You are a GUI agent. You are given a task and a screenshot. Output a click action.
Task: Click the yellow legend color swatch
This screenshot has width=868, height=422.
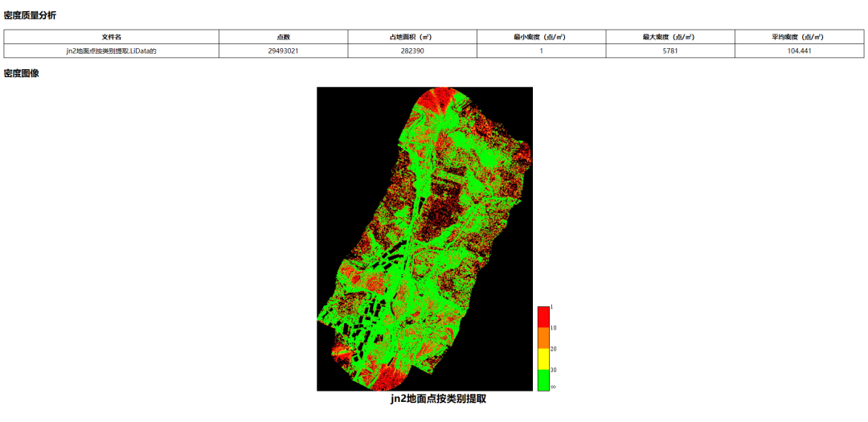click(x=543, y=358)
